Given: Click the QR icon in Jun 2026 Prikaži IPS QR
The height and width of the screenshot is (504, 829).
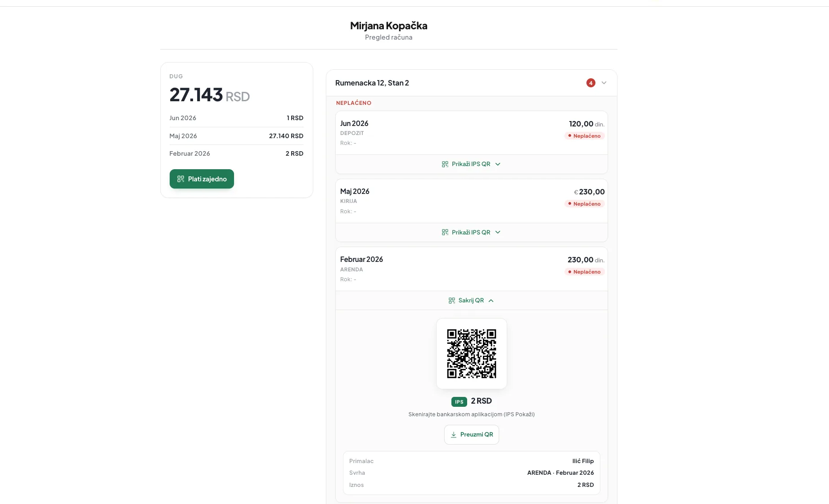Looking at the screenshot, I should point(445,164).
